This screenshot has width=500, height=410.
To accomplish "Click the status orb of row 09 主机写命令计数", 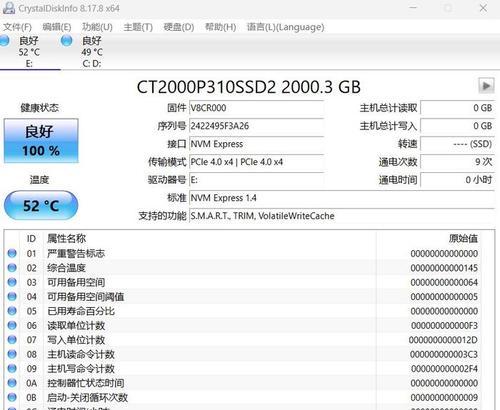I will [x=12, y=368].
